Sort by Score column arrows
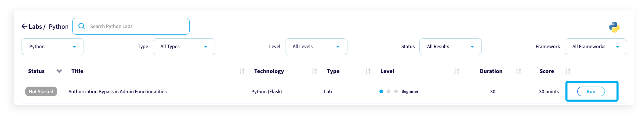 pos(568,71)
